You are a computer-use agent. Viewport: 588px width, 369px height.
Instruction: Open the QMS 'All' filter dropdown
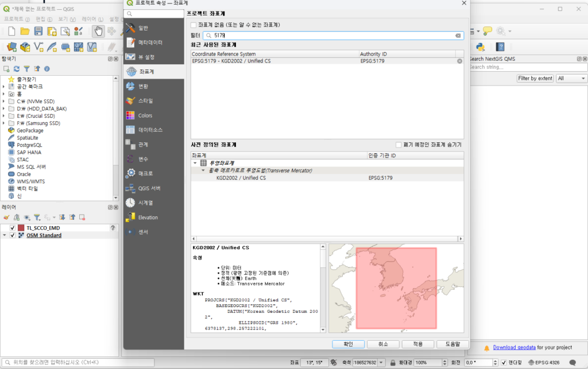(571, 79)
